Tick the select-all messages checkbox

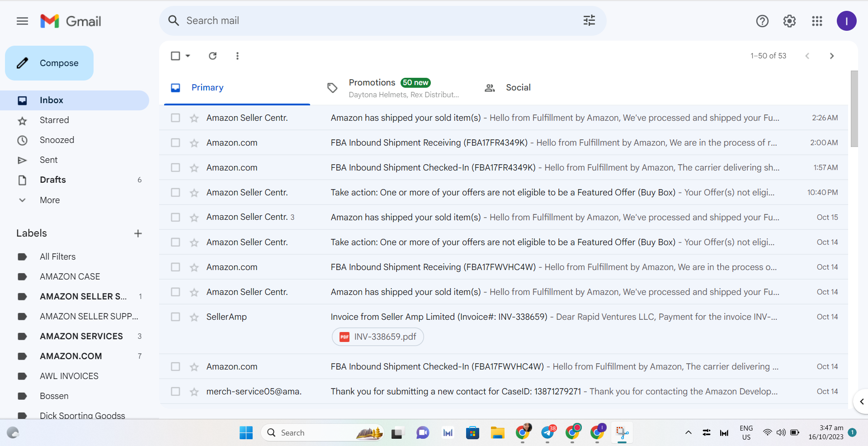click(x=175, y=56)
